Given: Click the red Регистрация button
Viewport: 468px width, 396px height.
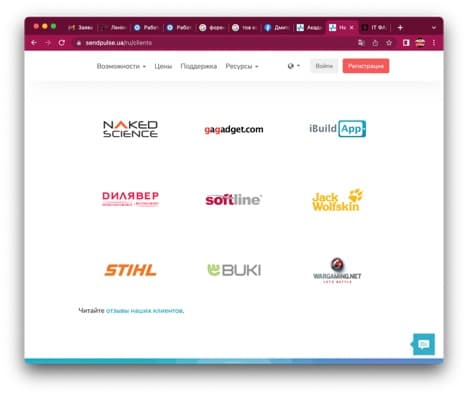Looking at the screenshot, I should 366,66.
